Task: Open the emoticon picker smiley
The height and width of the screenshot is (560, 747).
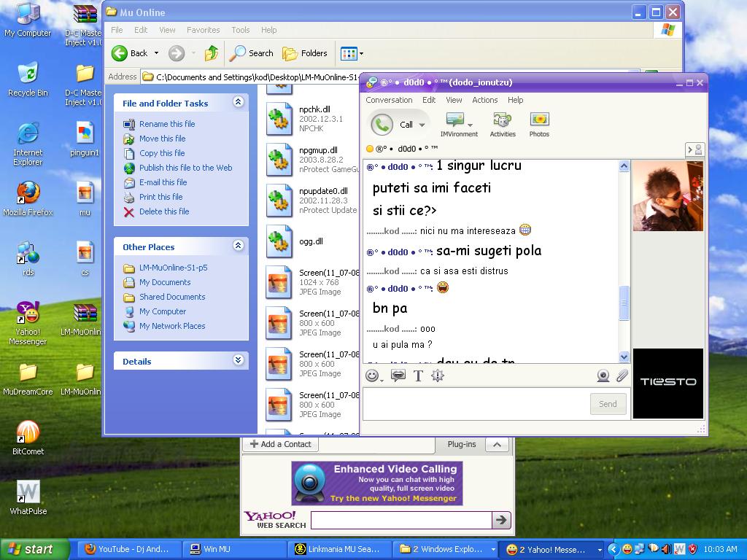Action: [373, 376]
